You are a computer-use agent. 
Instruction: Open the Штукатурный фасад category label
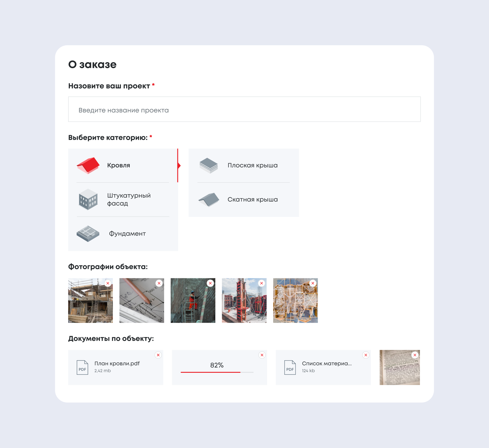(129, 199)
